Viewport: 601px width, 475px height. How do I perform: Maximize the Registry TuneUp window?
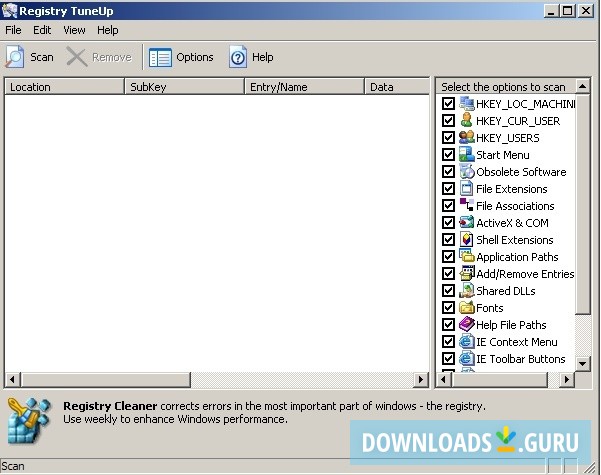point(568,10)
